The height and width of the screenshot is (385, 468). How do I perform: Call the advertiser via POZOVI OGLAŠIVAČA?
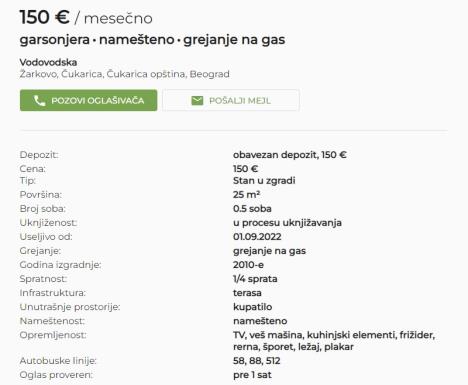[88, 100]
